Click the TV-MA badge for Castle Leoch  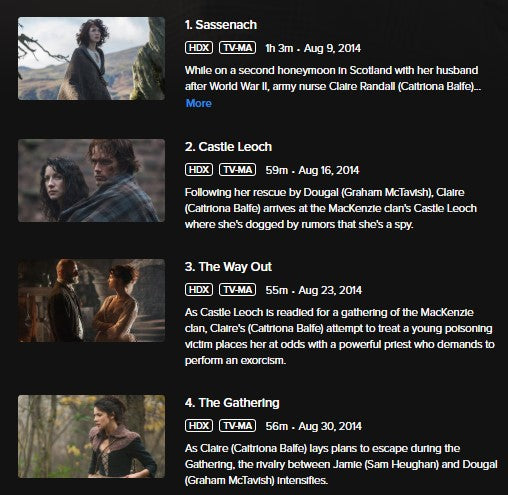[x=238, y=170]
